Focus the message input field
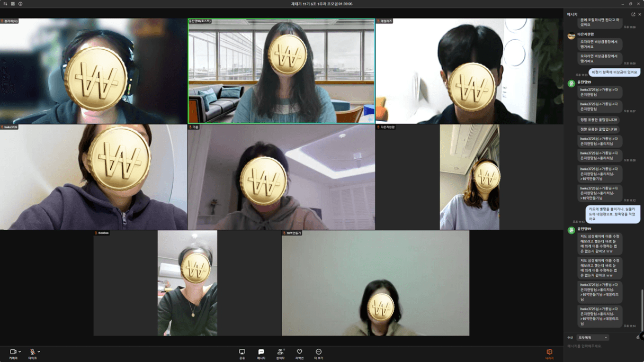Viewport: 644px width, 362px height. click(601, 346)
